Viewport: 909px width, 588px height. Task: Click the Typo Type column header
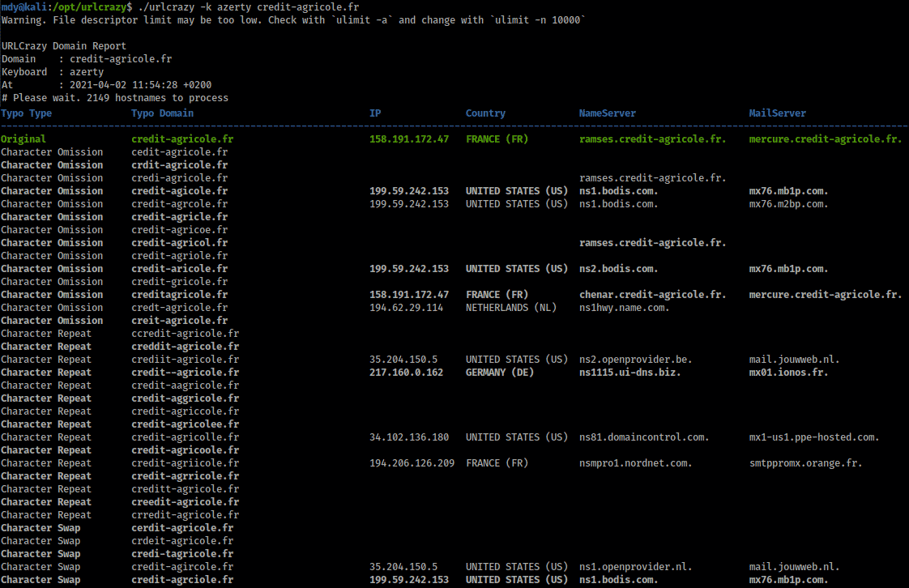click(x=26, y=113)
